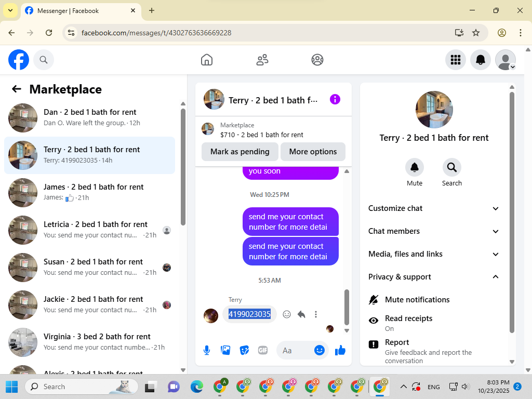Open the account profile avatar menu
The image size is (532, 399).
pos(506,60)
